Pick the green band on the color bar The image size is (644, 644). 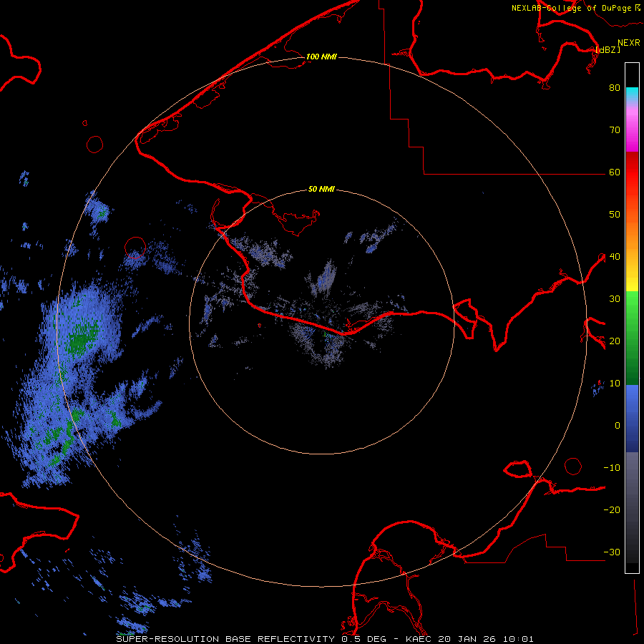(632, 338)
